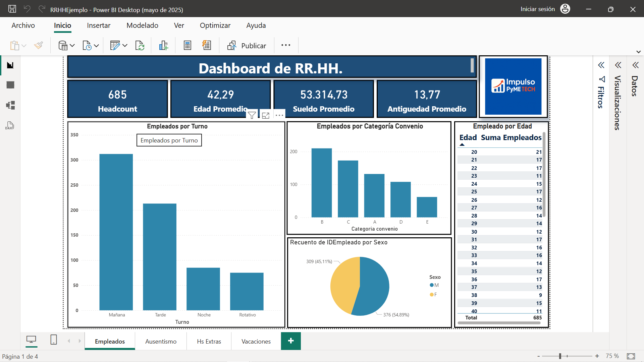Image resolution: width=644 pixels, height=362 pixels.
Task: Add a new page with the plus button
Action: coord(291,341)
